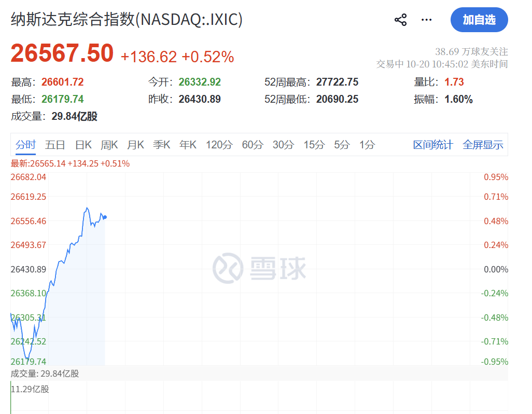
Task: Click the 加自选 button
Action: point(479,20)
